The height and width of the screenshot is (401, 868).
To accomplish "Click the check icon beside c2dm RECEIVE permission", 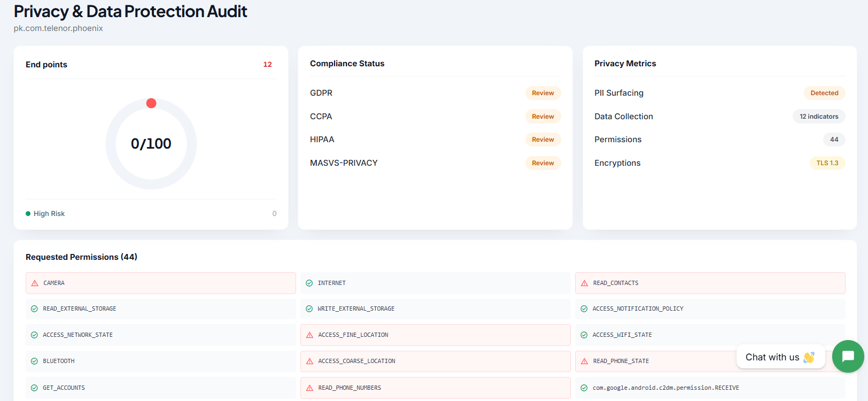I will (584, 388).
